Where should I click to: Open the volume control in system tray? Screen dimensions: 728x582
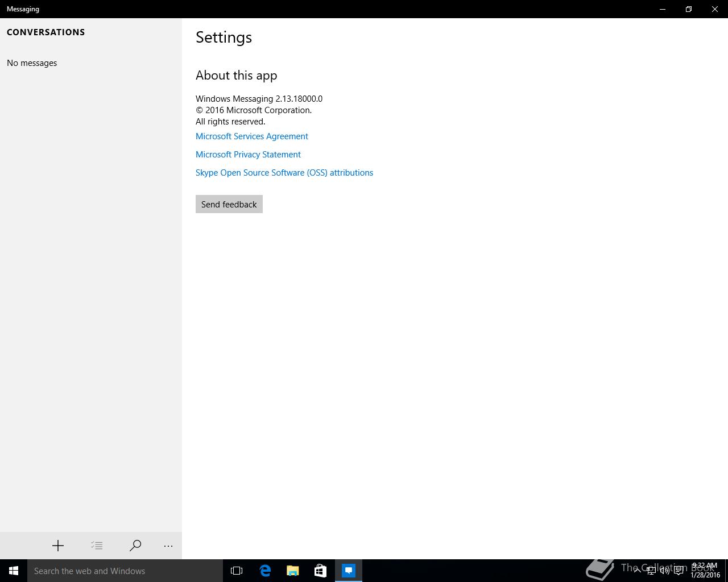click(x=664, y=571)
